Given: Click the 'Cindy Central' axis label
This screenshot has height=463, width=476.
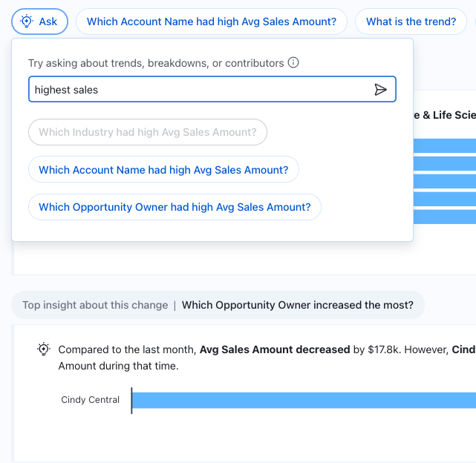Looking at the screenshot, I should pyautogui.click(x=90, y=400).
